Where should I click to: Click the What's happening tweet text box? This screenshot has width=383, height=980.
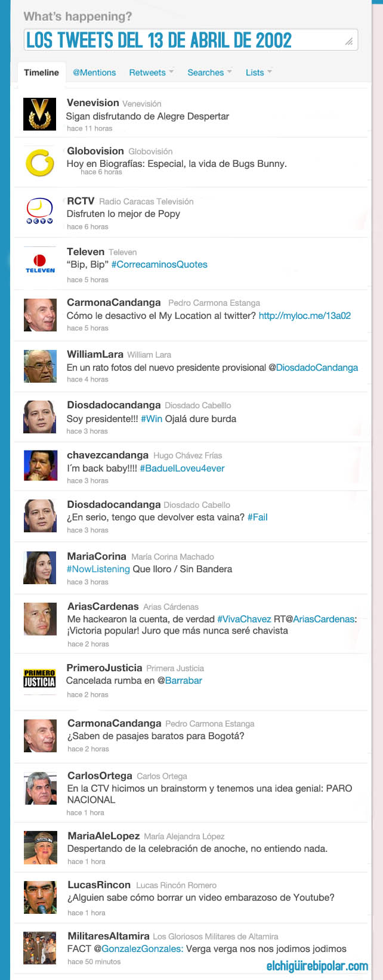191,40
